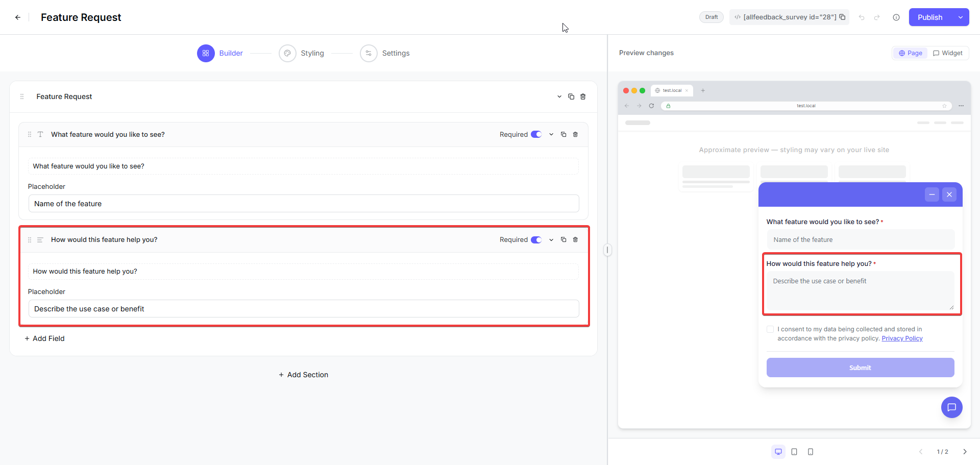The image size is (980, 465).
Task: Check the data consent checkbox
Action: tap(770, 329)
